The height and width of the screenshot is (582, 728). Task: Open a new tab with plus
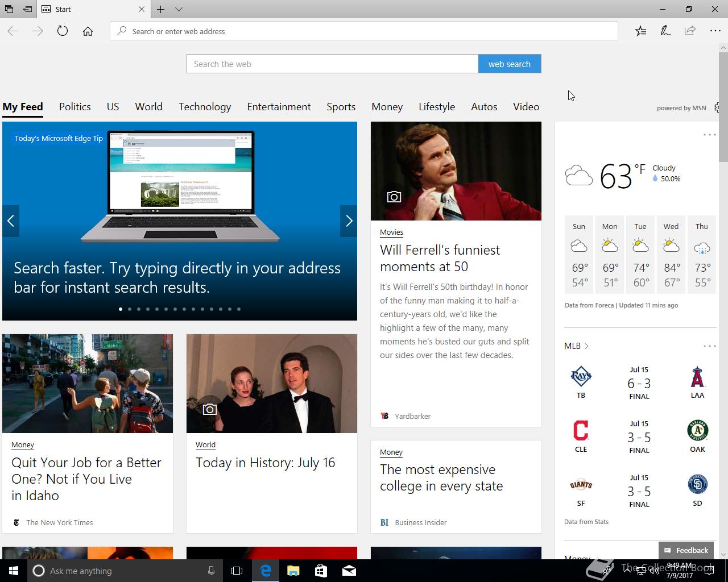(161, 9)
